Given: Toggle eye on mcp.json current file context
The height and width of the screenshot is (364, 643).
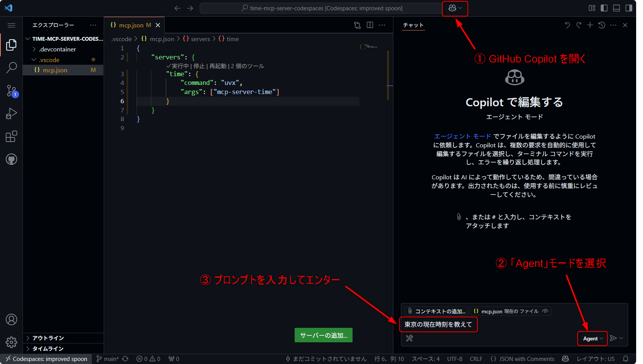Looking at the screenshot, I should [545, 311].
